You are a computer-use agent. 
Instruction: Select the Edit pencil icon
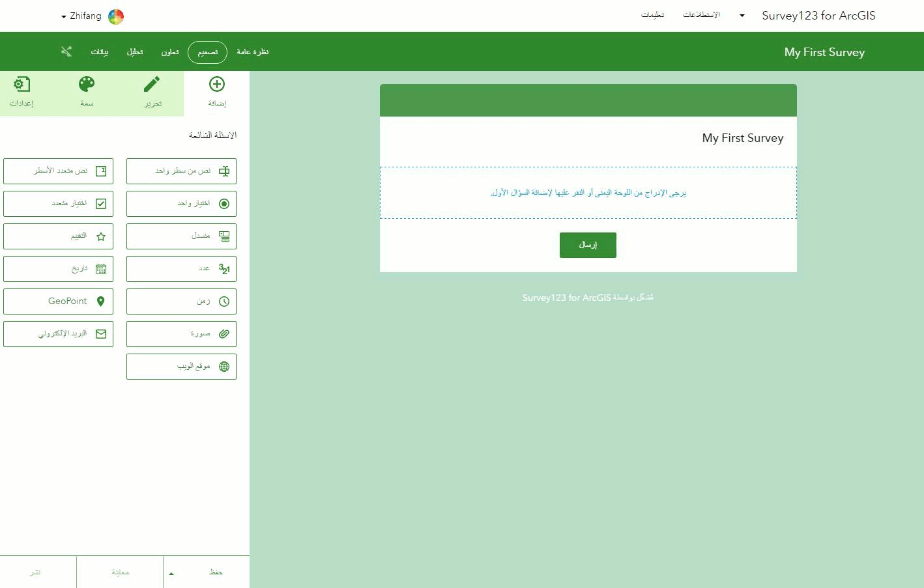[x=152, y=84]
